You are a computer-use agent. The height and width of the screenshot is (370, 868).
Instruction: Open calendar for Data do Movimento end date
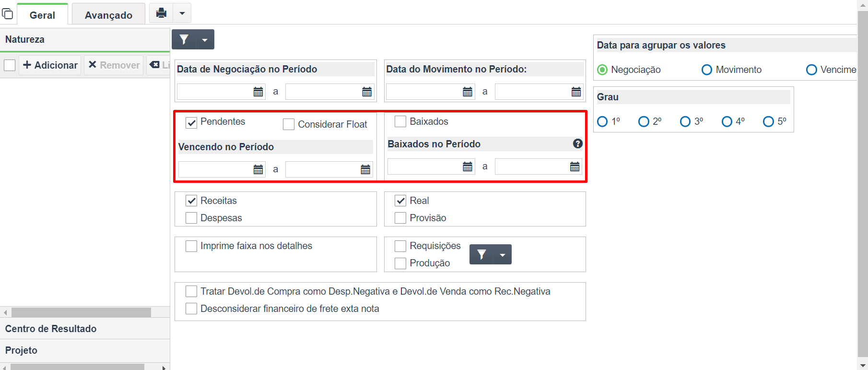(x=576, y=92)
